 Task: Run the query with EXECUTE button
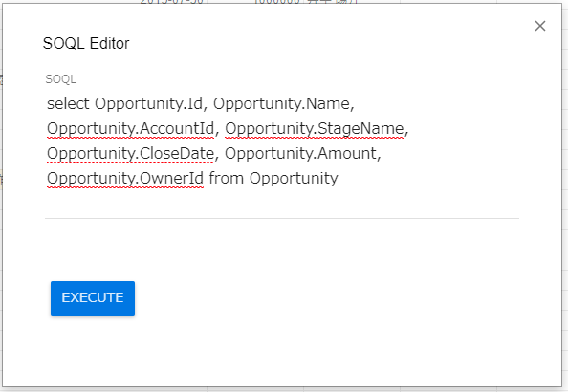tap(93, 297)
